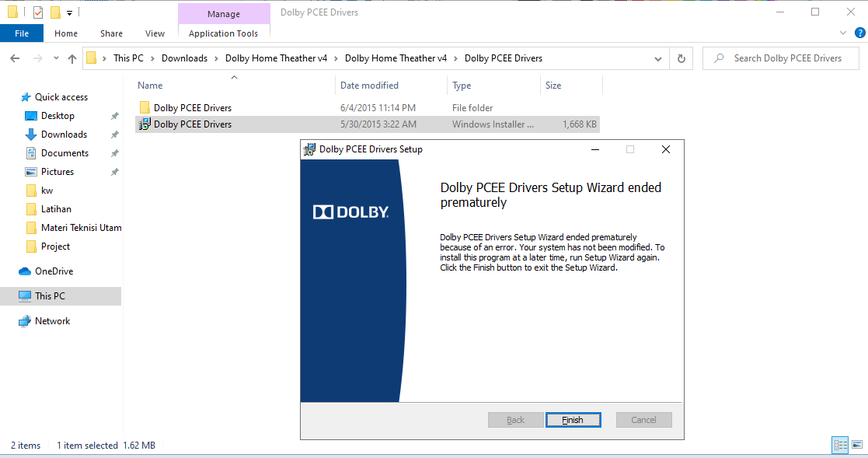This screenshot has height=458, width=868.
Task: Click the disabled Back button in setup wizard
Action: coord(515,420)
